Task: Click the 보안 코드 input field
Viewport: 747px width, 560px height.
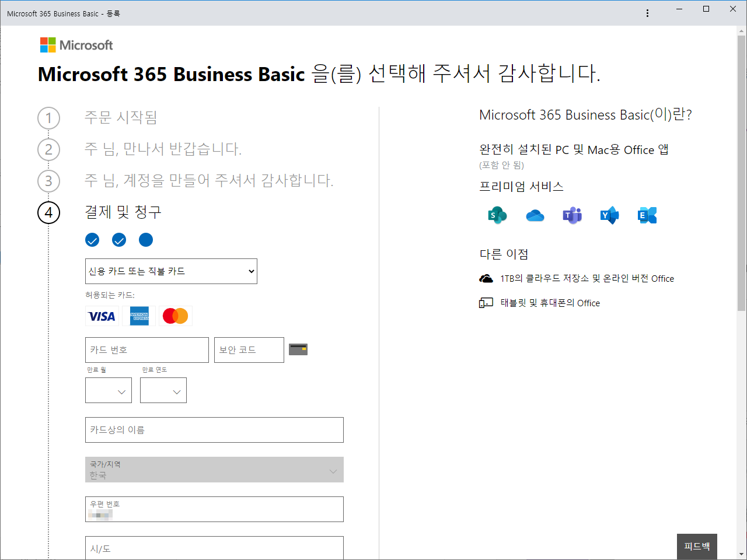Action: pyautogui.click(x=249, y=350)
